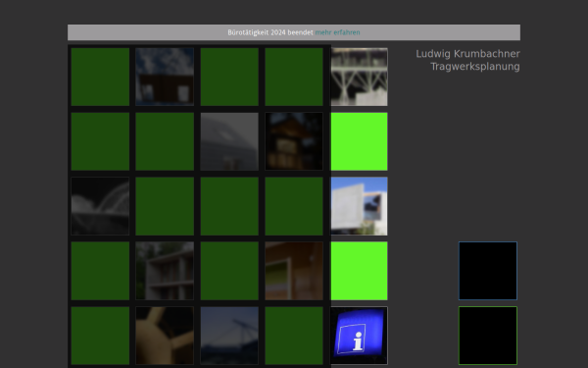View the grey roof building thumbnail
Screen dimensions: 588x368
point(229,141)
